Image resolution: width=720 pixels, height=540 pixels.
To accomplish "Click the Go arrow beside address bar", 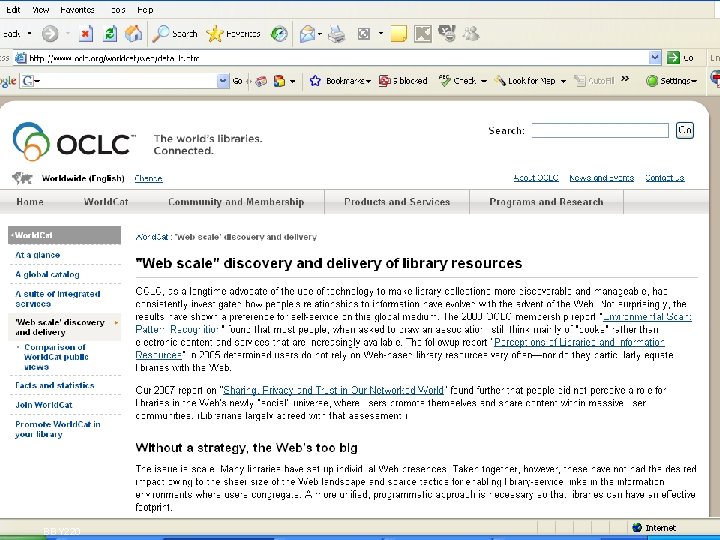I will 673,57.
